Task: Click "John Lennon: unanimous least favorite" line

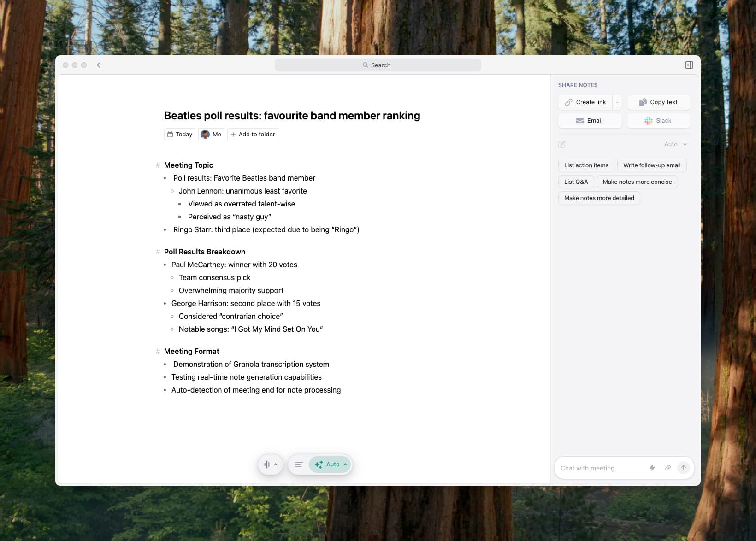Action: tap(243, 191)
